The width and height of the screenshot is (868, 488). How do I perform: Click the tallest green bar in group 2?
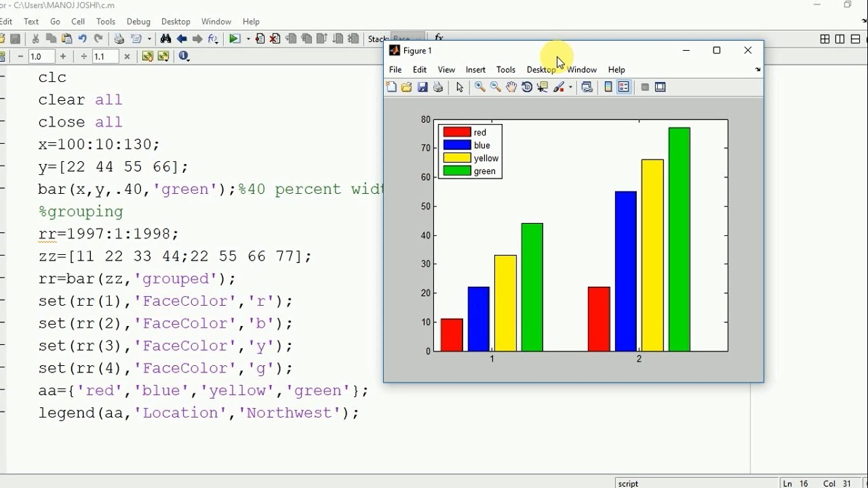pos(679,239)
